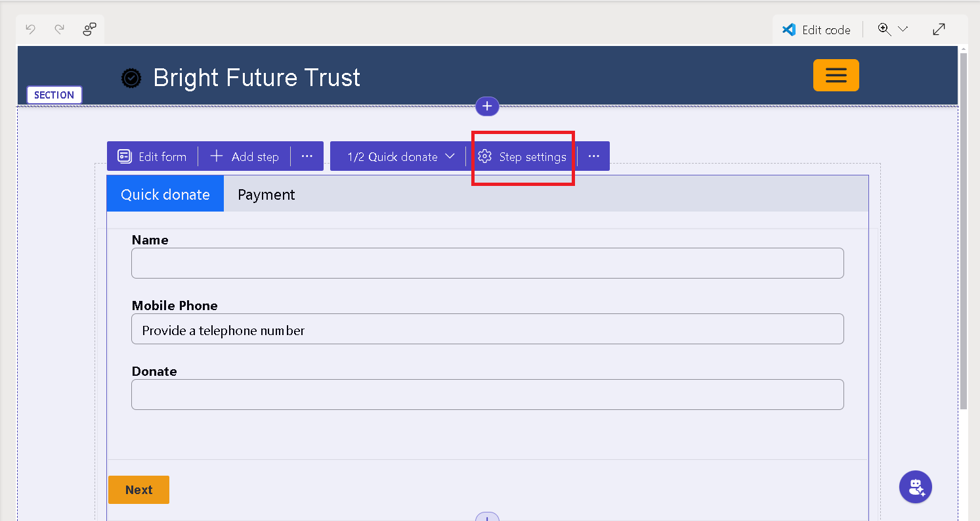The image size is (980, 521).
Task: Click into the Name input field
Action: click(487, 263)
